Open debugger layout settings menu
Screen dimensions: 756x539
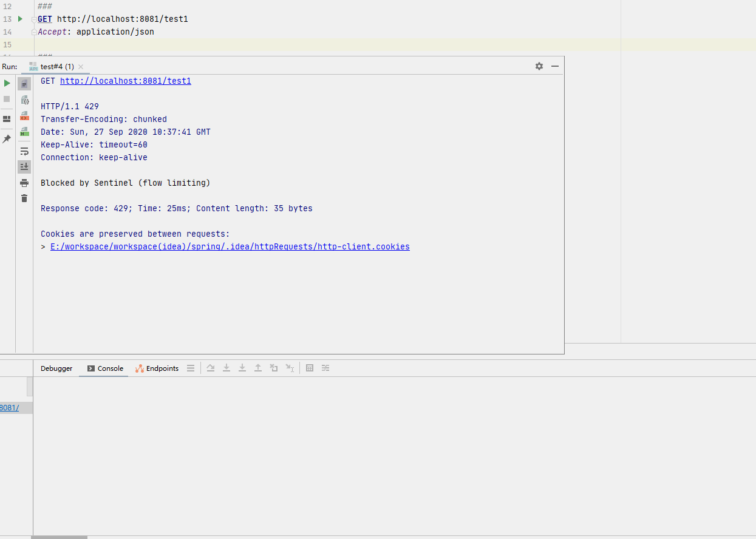[191, 368]
